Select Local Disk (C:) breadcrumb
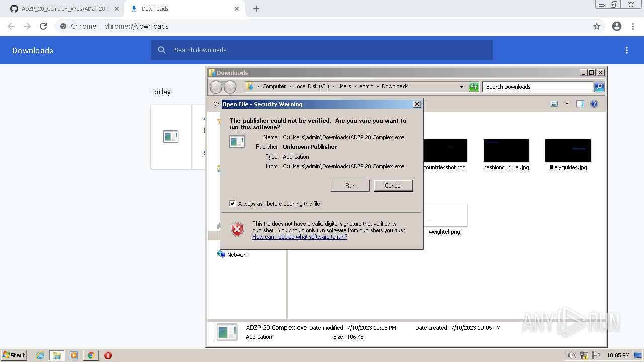 coord(311,86)
